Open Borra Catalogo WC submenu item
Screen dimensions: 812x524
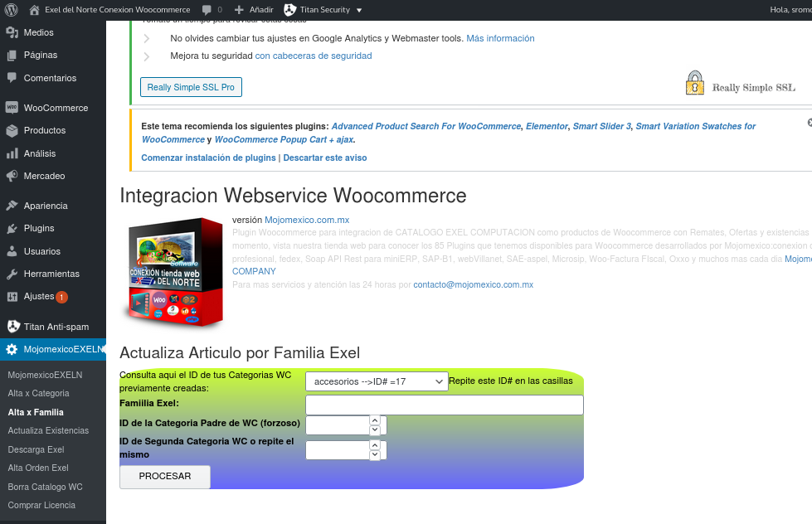tap(45, 487)
